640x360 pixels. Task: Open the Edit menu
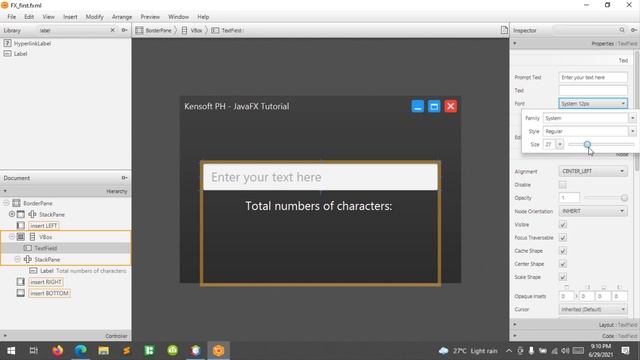pyautogui.click(x=29, y=17)
